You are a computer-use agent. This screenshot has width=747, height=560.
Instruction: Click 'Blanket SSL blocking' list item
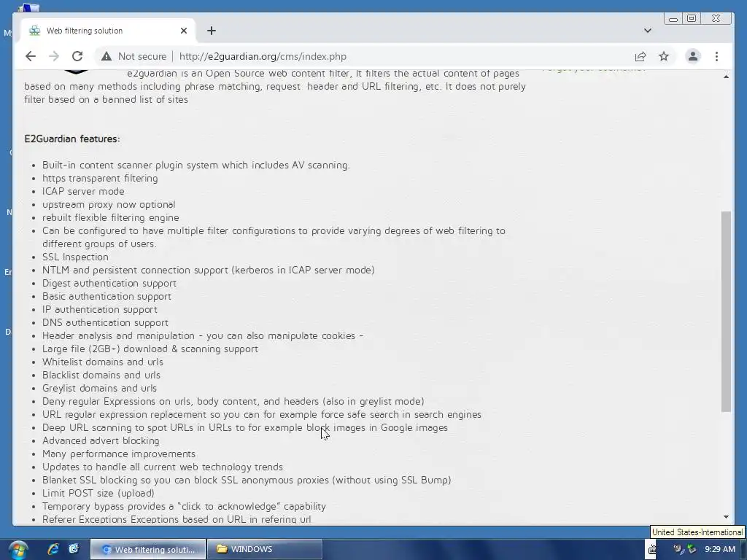pyautogui.click(x=247, y=480)
